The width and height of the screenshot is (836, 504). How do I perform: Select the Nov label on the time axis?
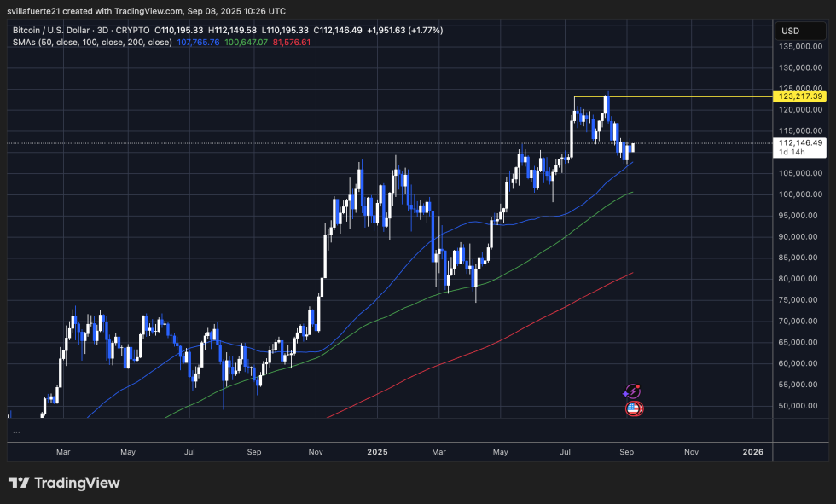coord(691,452)
